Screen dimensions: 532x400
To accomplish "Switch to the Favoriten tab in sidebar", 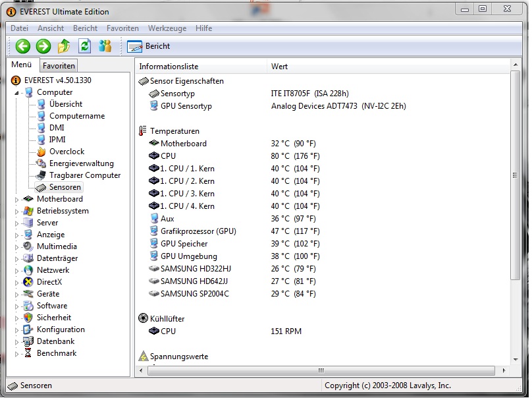I will [59, 65].
